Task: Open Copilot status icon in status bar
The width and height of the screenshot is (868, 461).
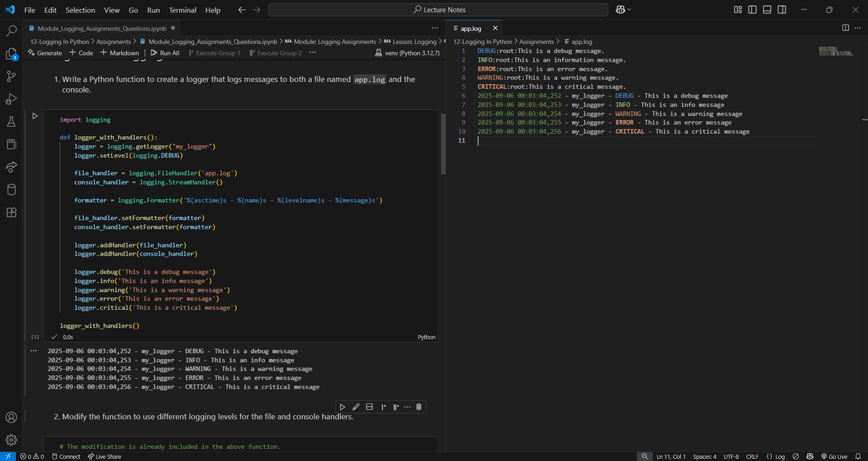Action: (811, 457)
